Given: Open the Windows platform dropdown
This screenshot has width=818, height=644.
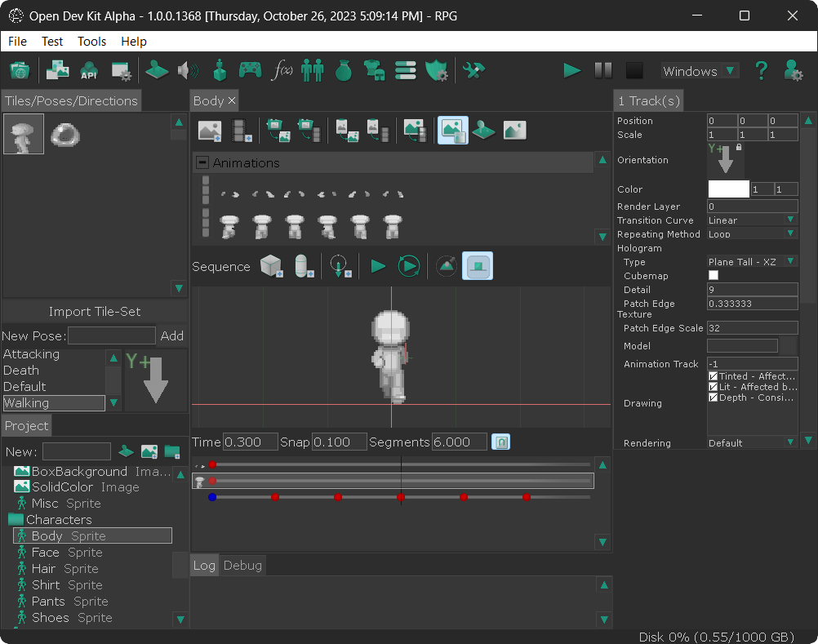Looking at the screenshot, I should pyautogui.click(x=699, y=71).
